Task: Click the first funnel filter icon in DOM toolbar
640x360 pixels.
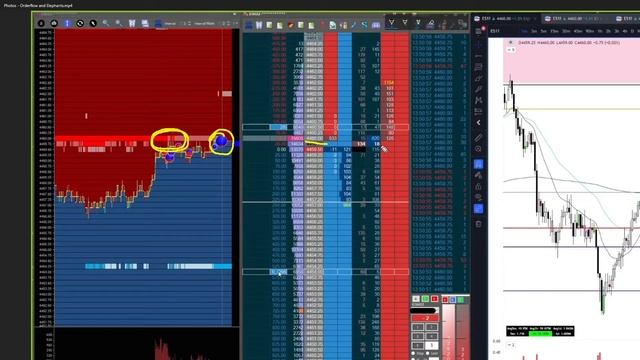Action: coord(391,22)
